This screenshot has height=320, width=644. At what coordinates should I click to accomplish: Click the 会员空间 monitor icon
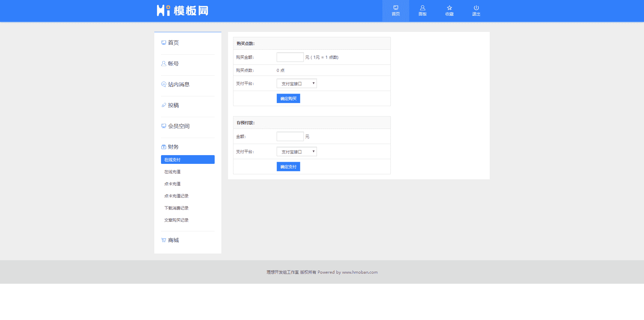point(164,126)
